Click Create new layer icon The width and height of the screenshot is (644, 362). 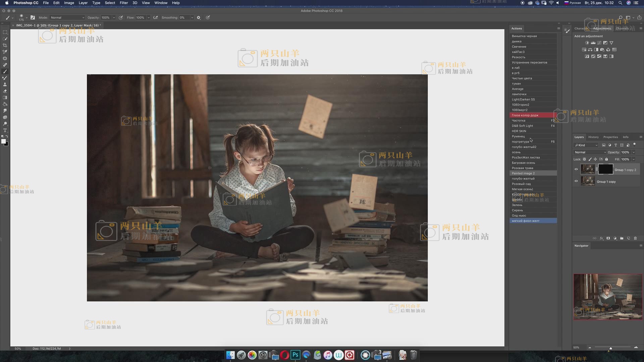(x=629, y=238)
